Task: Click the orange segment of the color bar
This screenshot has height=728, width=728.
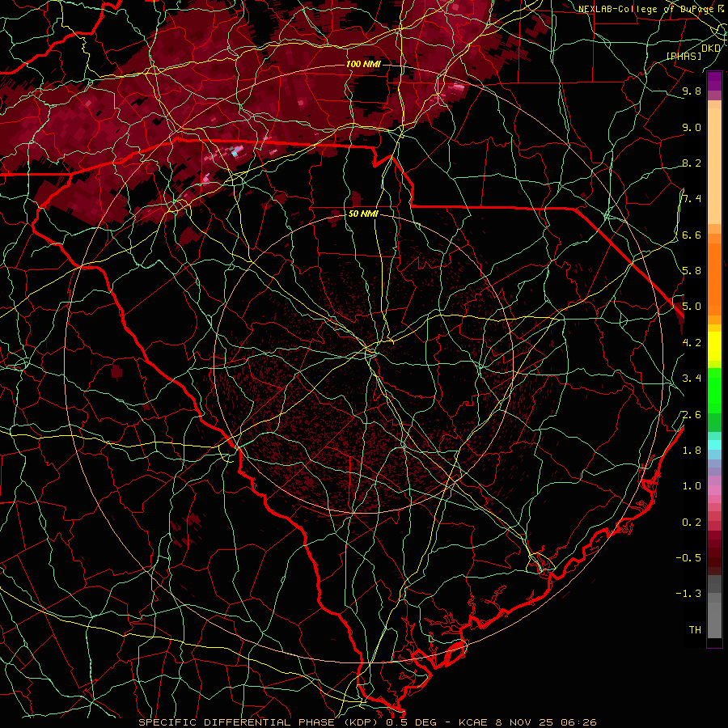Action: (714, 279)
